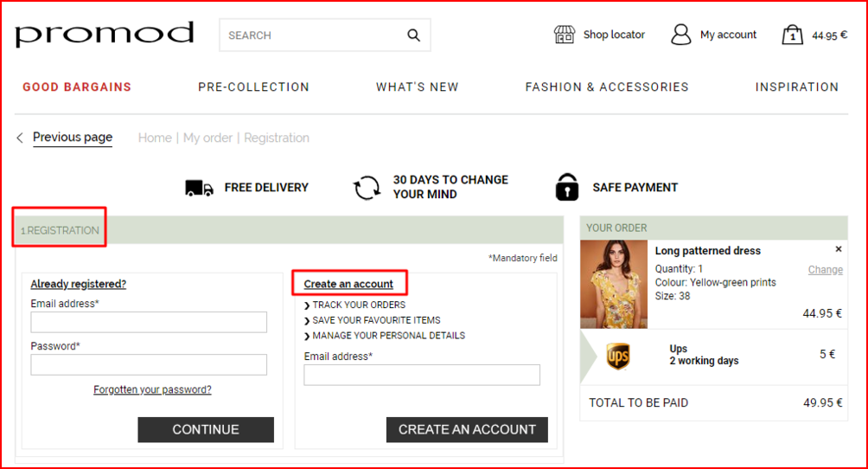Click the CREATE AN ACCOUNT button

(x=467, y=430)
